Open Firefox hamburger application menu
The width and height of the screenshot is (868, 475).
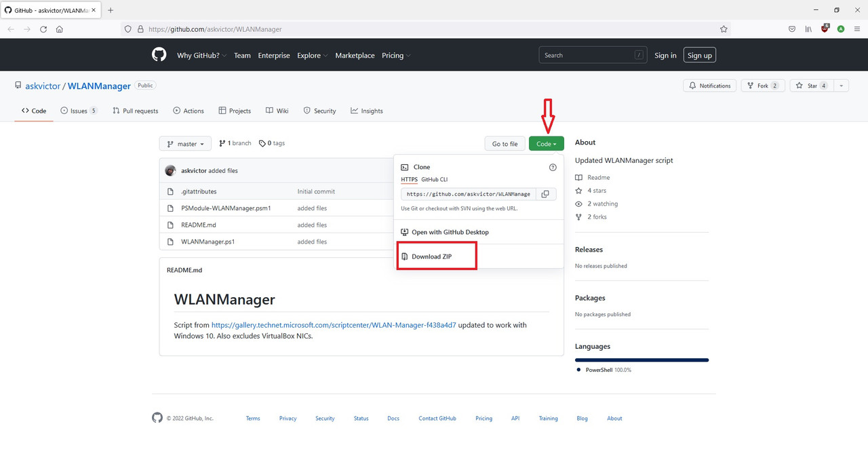(x=857, y=29)
